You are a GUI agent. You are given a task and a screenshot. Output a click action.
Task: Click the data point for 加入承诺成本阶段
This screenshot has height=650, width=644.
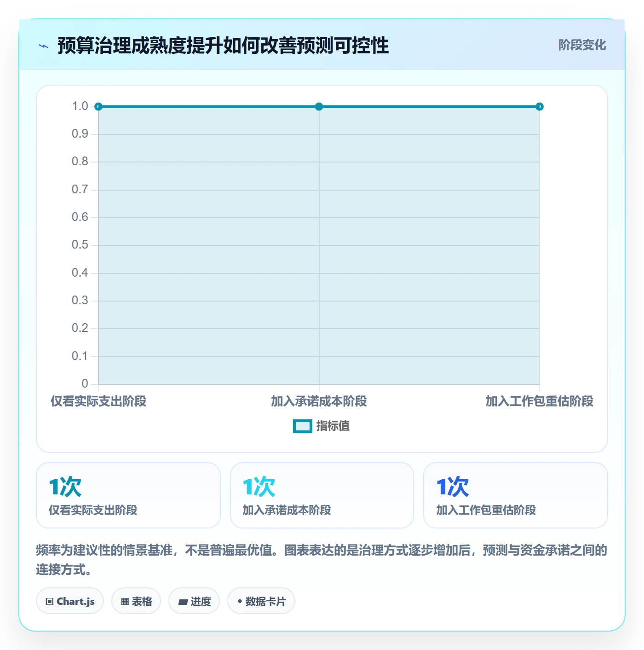pos(319,107)
